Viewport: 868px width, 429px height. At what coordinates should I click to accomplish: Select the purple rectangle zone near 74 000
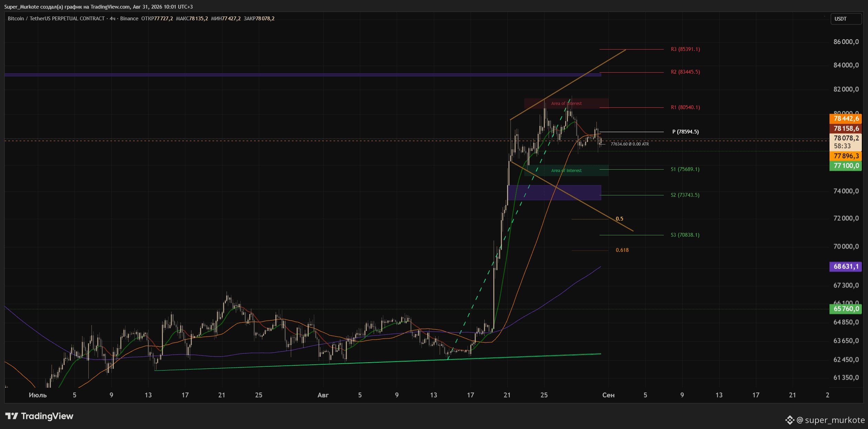click(x=554, y=193)
